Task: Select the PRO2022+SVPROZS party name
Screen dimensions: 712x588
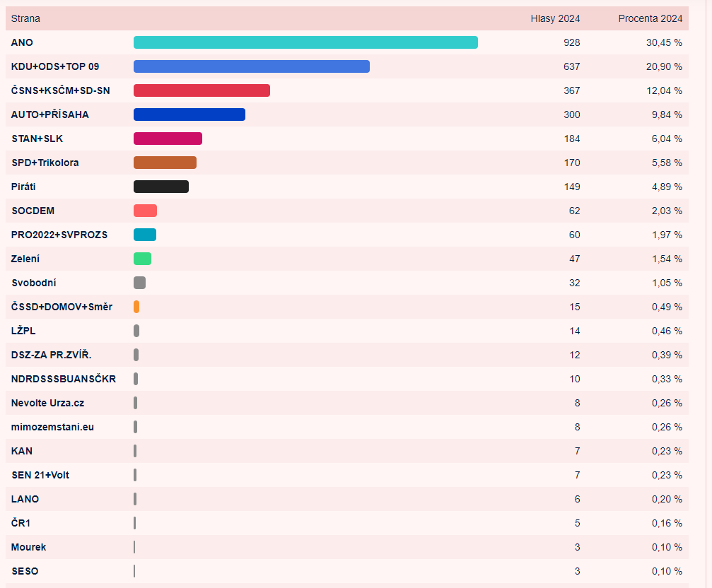Action: [x=59, y=235]
